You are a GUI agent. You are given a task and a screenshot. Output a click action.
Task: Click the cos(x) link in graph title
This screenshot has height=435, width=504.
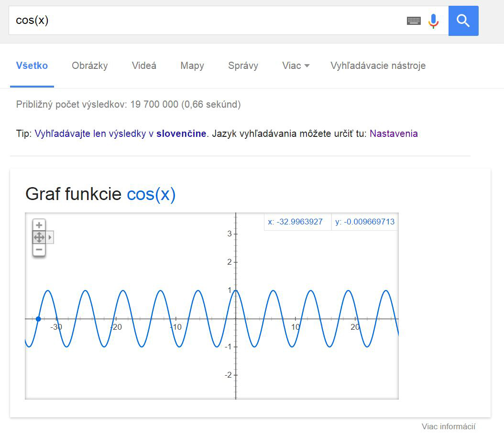pyautogui.click(x=151, y=194)
